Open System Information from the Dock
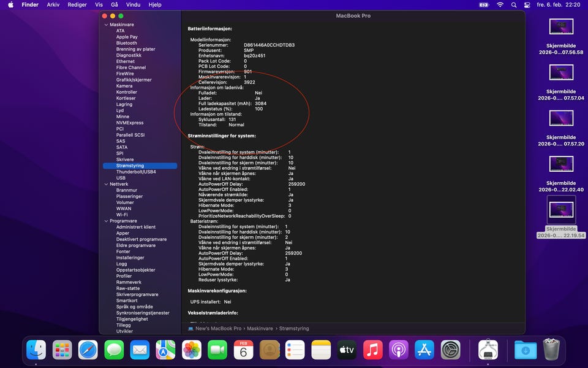The image size is (588, 368). pyautogui.click(x=488, y=350)
